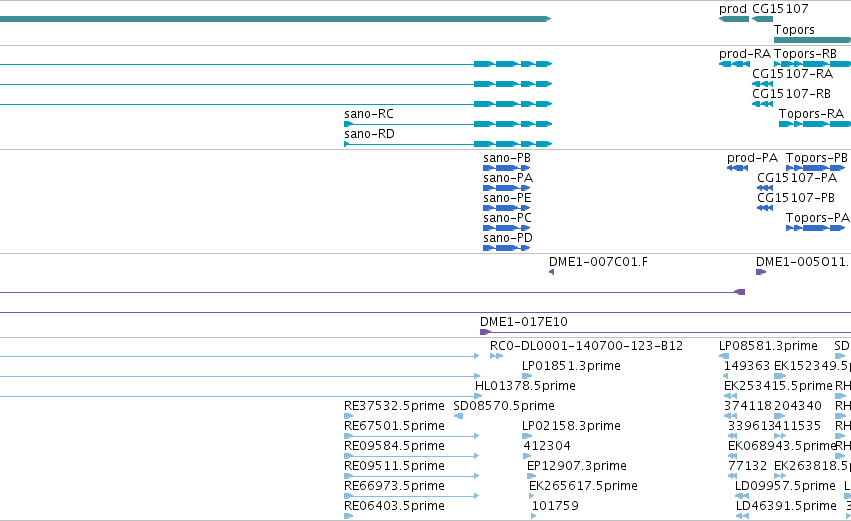Select the DME1-007C01.F arrow marker
The width and height of the screenshot is (851, 521).
[551, 272]
